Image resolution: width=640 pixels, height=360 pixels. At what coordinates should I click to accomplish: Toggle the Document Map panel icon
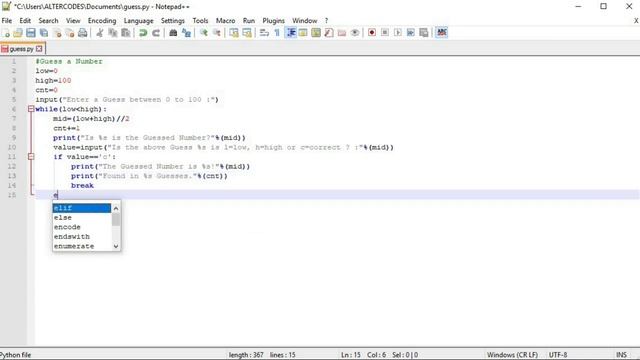coord(316,33)
